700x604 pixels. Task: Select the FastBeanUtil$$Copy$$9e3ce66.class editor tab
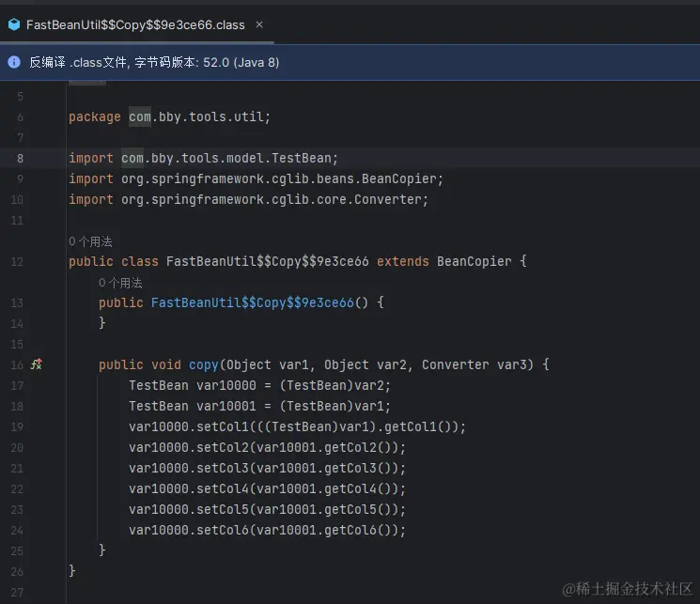[135, 24]
